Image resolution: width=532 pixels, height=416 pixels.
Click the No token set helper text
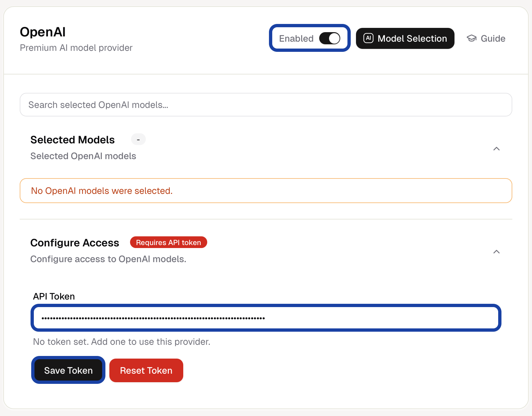pos(122,342)
